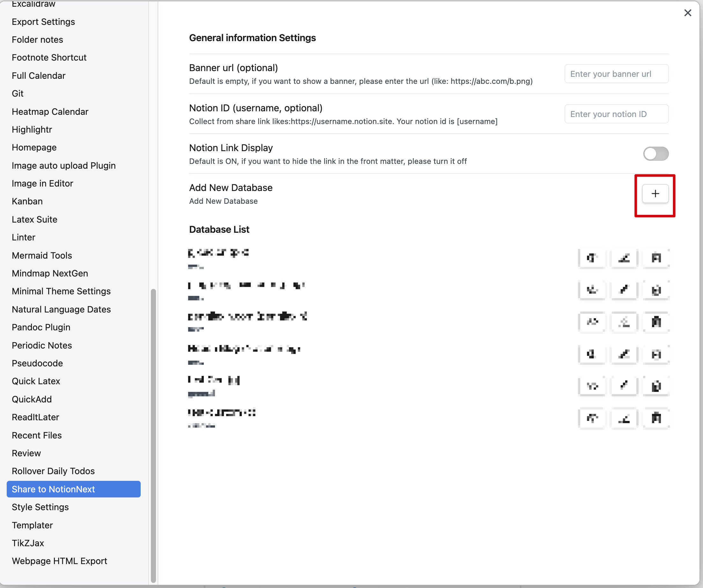Image resolution: width=703 pixels, height=588 pixels.
Task: Click the Notion ID input field
Action: [616, 114]
